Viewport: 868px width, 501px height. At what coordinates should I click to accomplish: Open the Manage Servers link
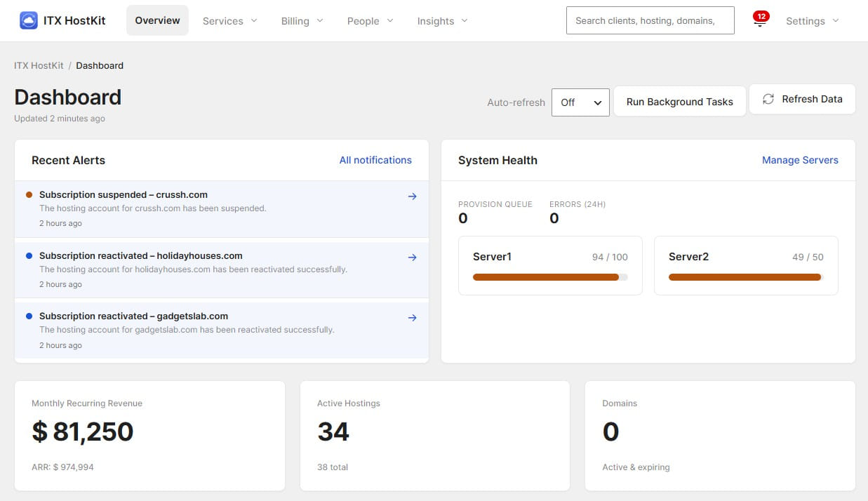coord(800,160)
